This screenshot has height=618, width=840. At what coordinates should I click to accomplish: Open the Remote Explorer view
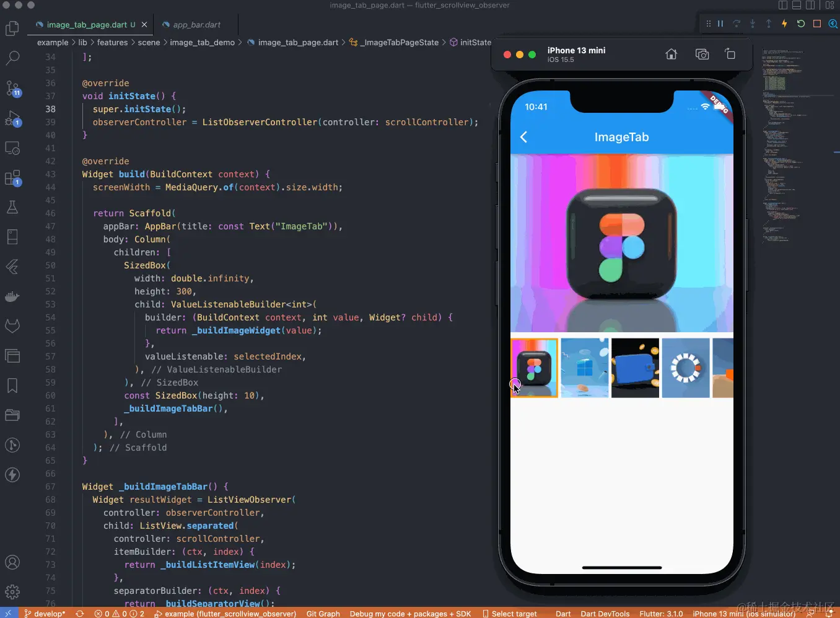click(x=12, y=148)
